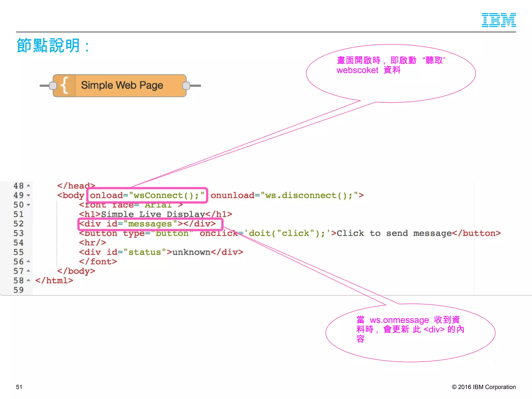Click the curly brace template node icon

tap(64, 85)
